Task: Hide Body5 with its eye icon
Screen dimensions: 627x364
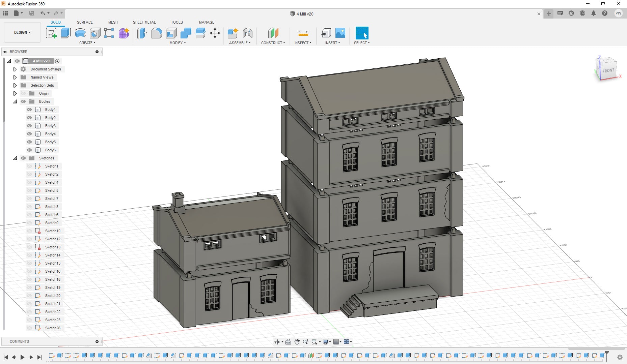Action: coord(29,142)
